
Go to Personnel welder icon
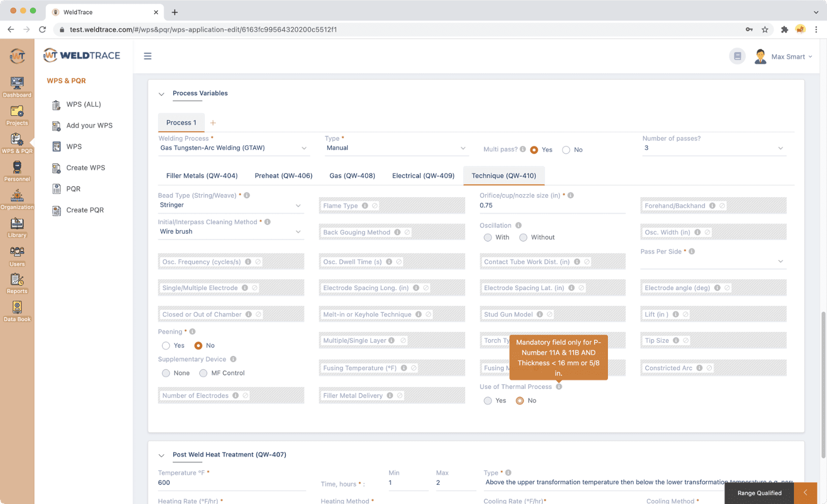(x=17, y=167)
